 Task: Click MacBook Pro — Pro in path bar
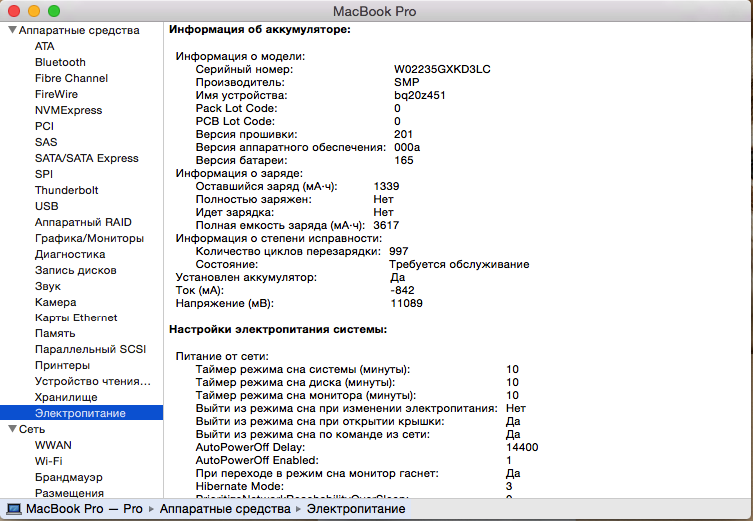pyautogui.click(x=84, y=509)
